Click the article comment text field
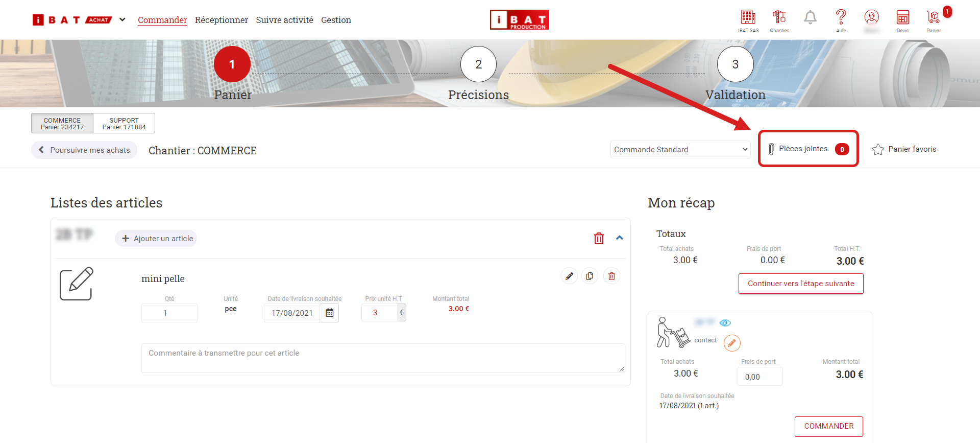Image resolution: width=980 pixels, height=443 pixels. (x=383, y=358)
